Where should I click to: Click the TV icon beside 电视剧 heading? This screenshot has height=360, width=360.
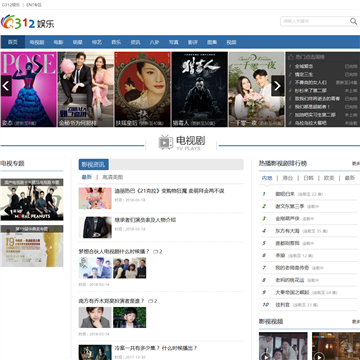pos(166,142)
